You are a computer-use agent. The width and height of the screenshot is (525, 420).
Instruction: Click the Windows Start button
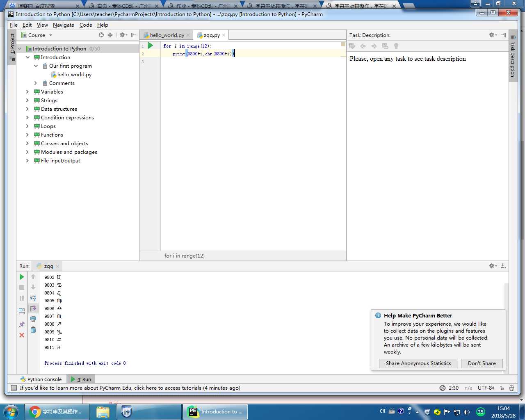coord(11,412)
